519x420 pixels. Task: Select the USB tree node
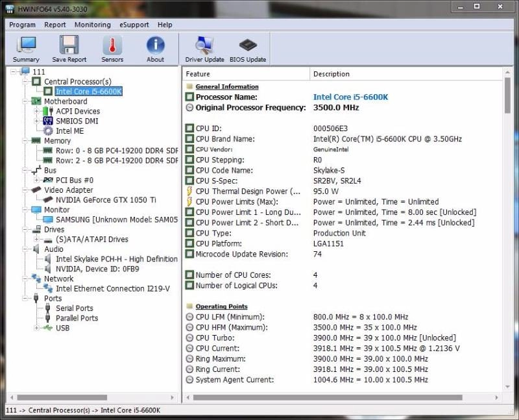coord(62,328)
